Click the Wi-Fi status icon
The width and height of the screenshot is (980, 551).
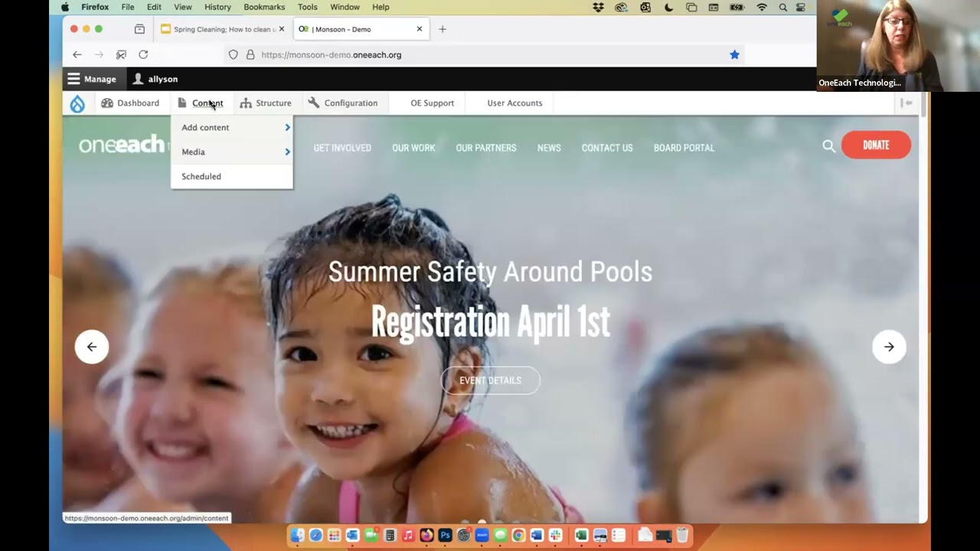(762, 7)
